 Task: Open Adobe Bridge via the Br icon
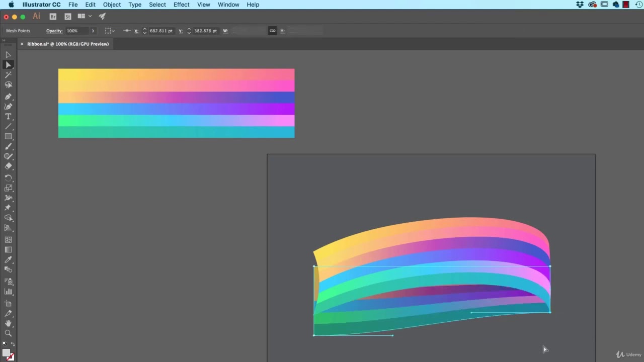(53, 17)
